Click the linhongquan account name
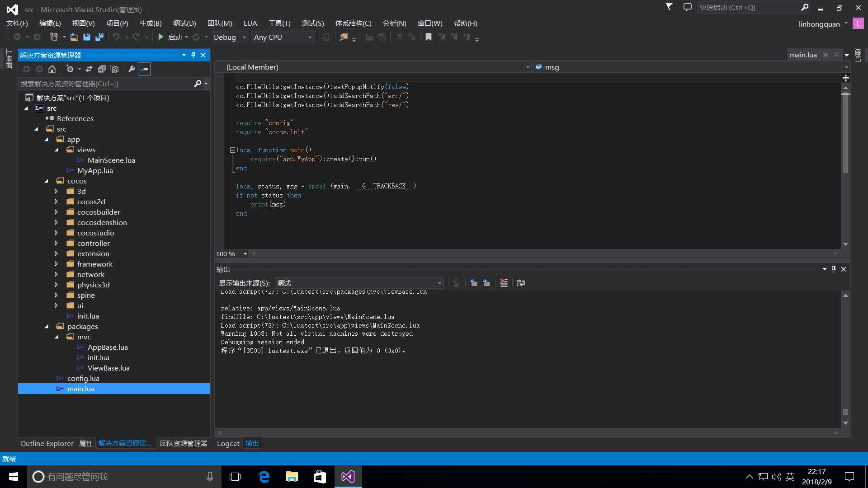Screen dimensions: 868x488 pyautogui.click(x=819, y=24)
